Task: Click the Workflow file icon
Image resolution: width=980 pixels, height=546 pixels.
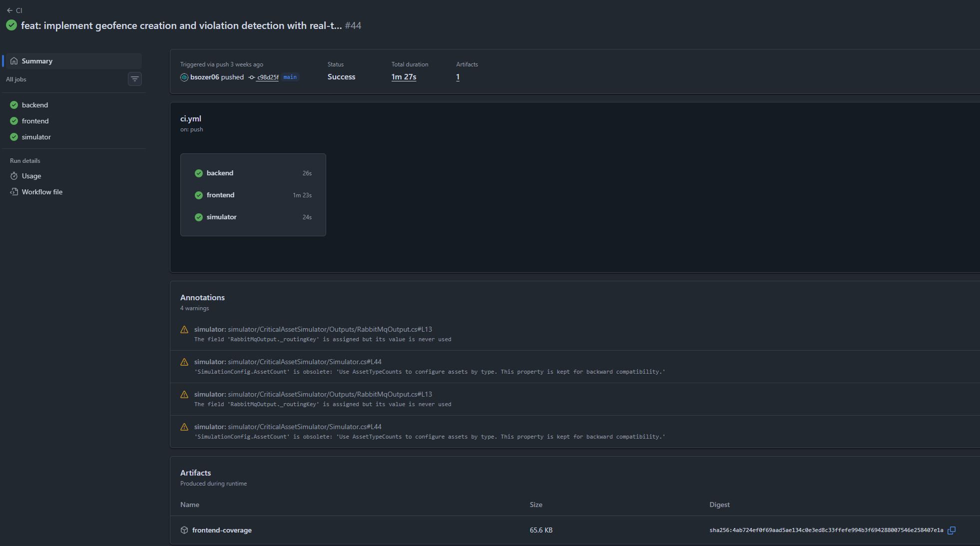Action: coord(14,192)
